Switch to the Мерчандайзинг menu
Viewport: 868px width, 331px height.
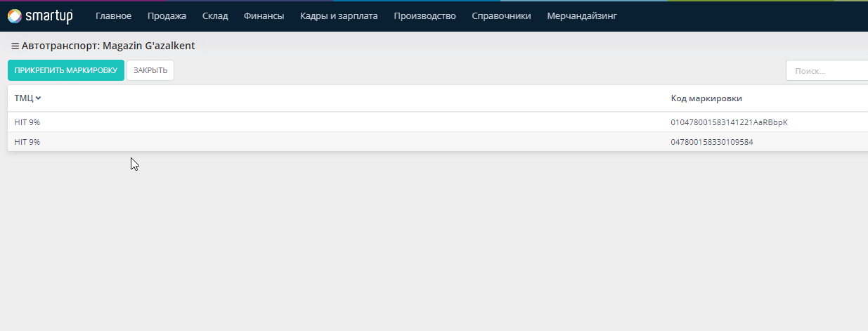point(581,15)
